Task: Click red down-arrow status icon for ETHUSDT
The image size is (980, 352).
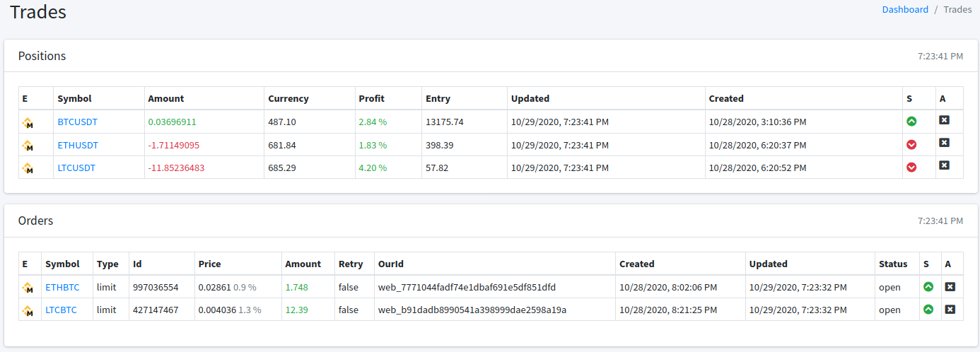Action: 911,144
